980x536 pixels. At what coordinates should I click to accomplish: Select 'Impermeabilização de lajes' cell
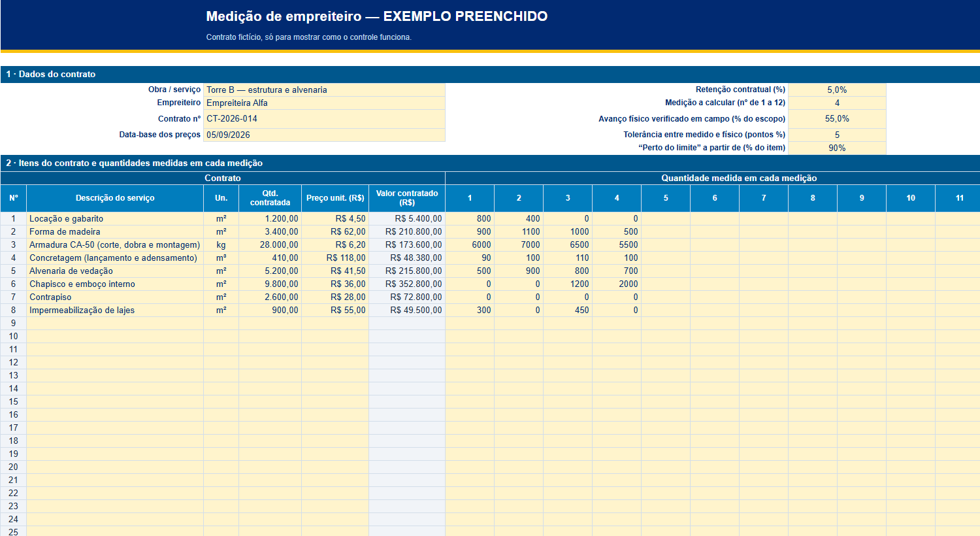(x=115, y=310)
